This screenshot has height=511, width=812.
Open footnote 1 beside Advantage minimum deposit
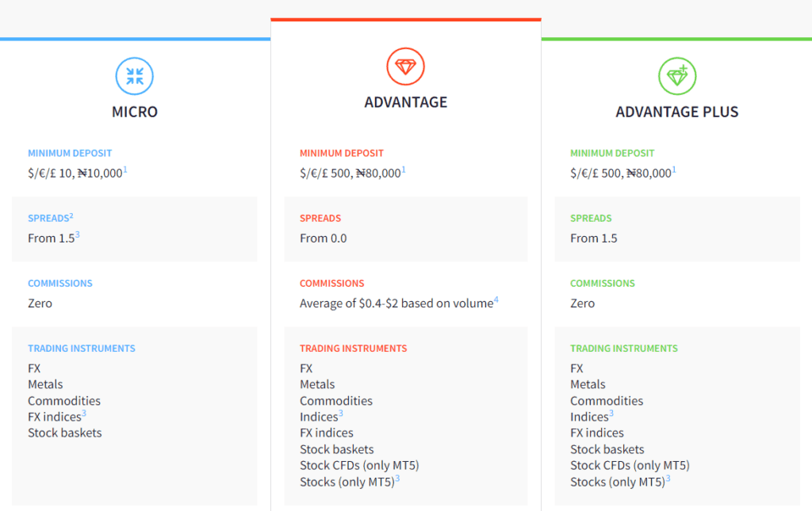click(x=404, y=170)
